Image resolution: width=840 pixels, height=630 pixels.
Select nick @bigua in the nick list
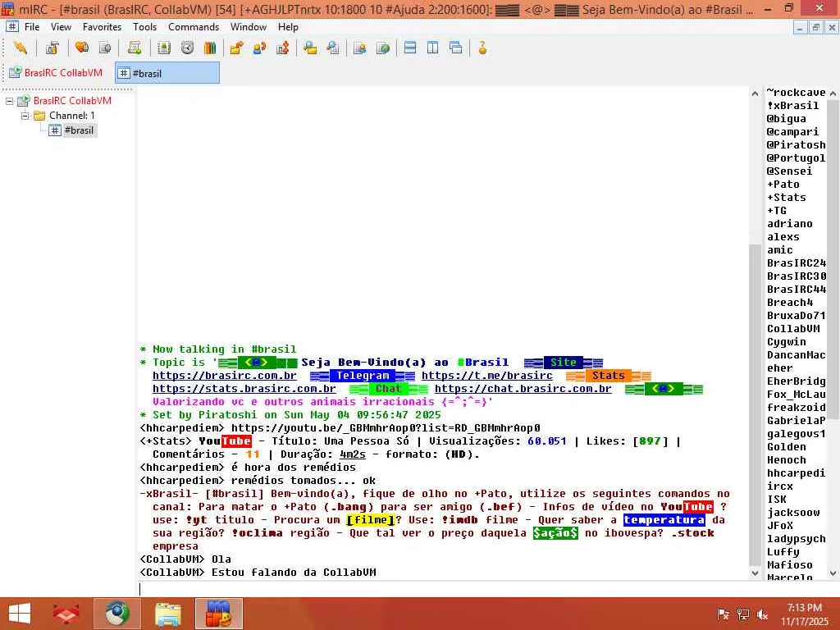787,119
